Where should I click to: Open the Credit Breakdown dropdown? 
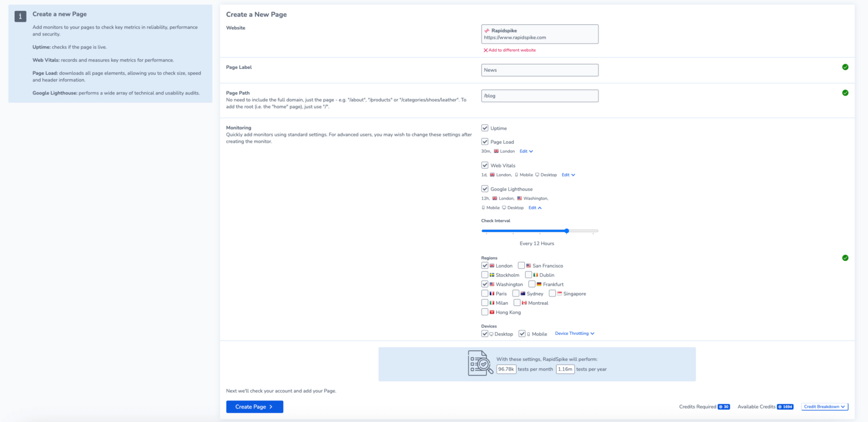(824, 407)
